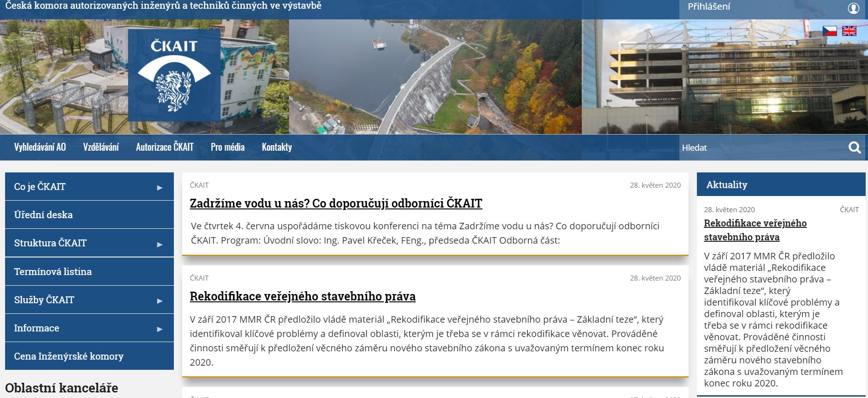This screenshot has height=398, width=868.
Task: Open Co je ČKAIT sidebar item
Action: point(89,186)
